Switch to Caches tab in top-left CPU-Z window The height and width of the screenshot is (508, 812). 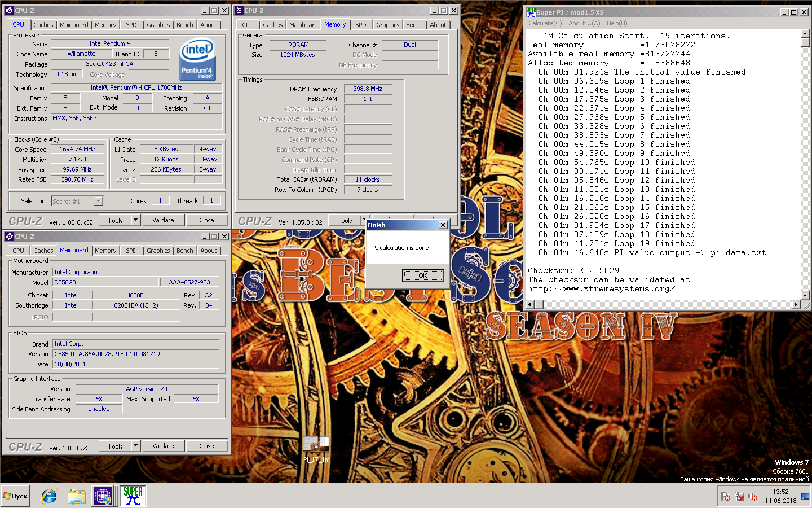(x=43, y=25)
